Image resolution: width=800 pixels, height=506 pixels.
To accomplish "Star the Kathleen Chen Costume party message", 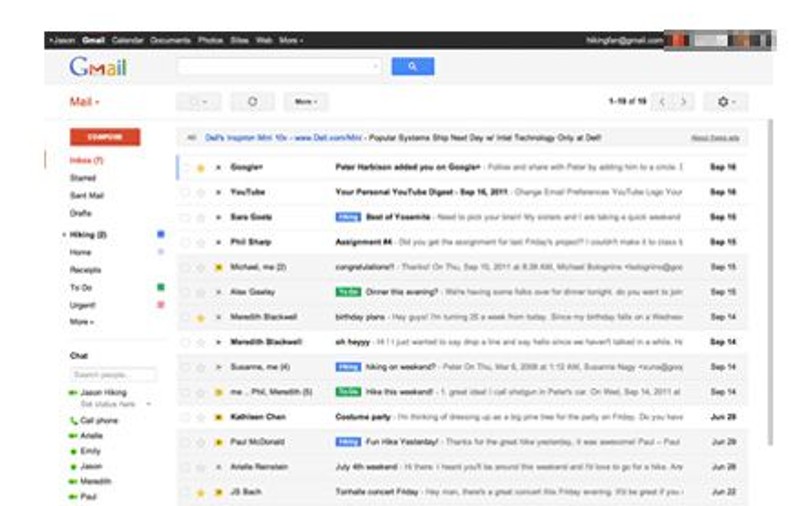I will click(201, 418).
